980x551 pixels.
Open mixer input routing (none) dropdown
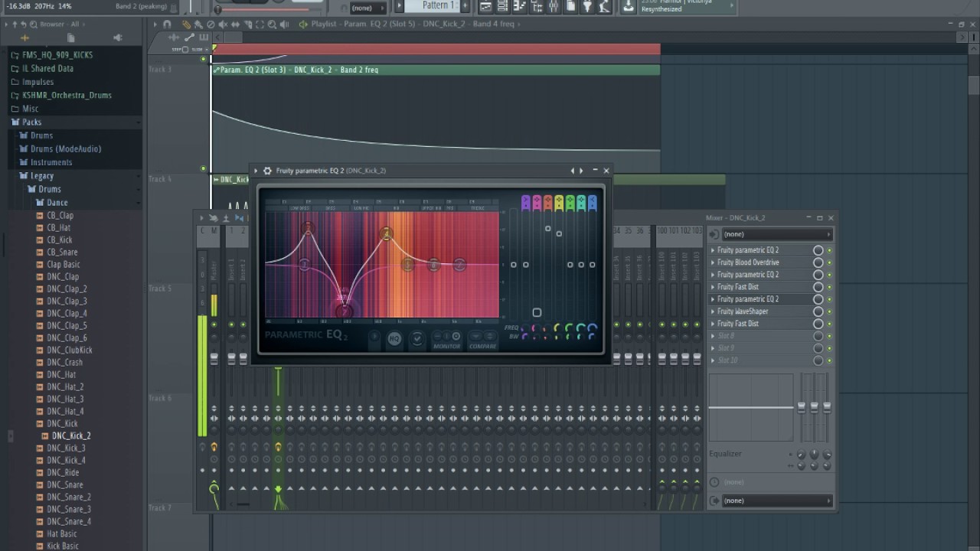(777, 234)
